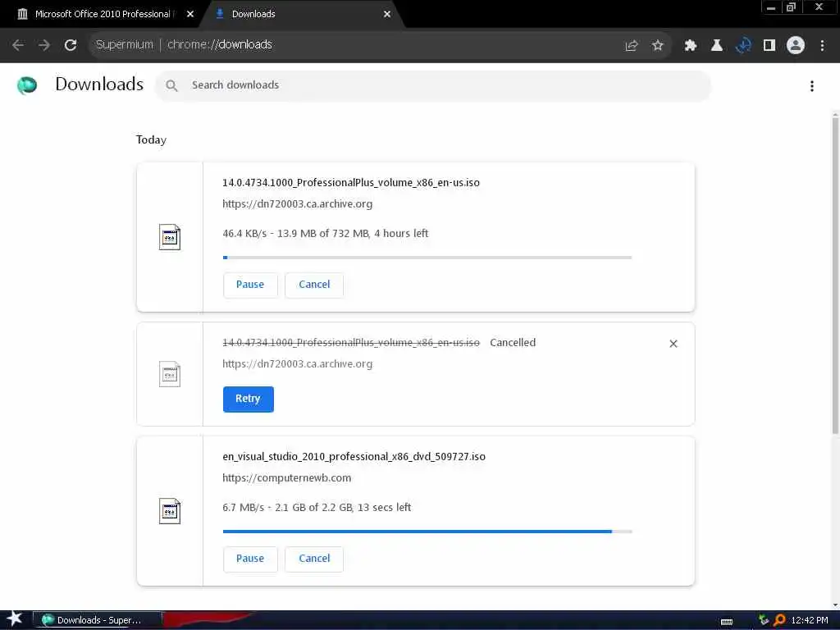
Task: Remove the cancelled download from the list
Action: [673, 344]
